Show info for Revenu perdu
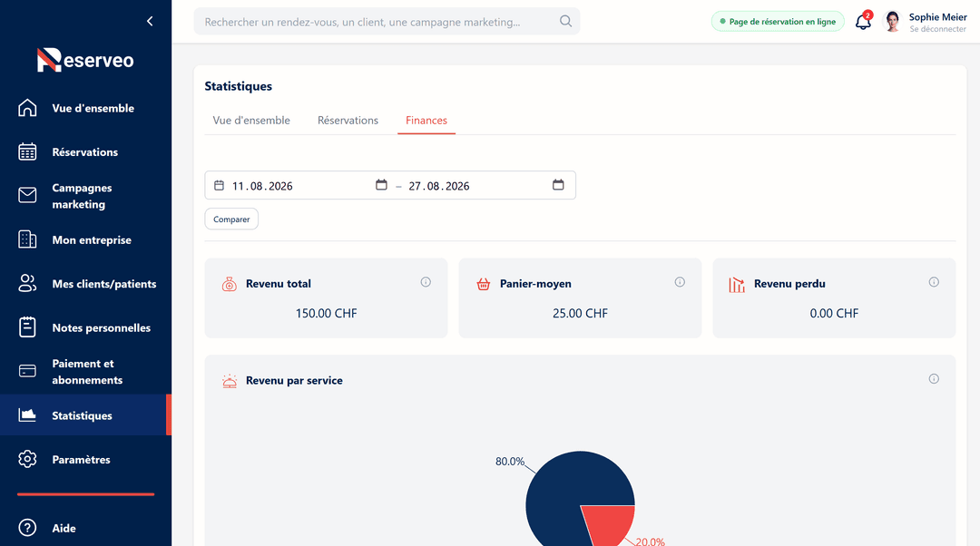980x546 pixels. coord(934,282)
